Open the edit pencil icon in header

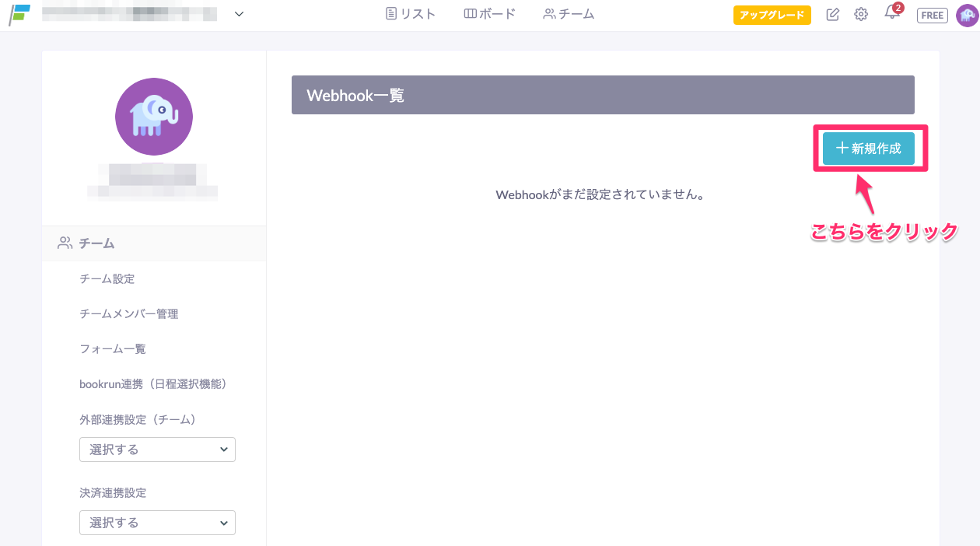[833, 15]
